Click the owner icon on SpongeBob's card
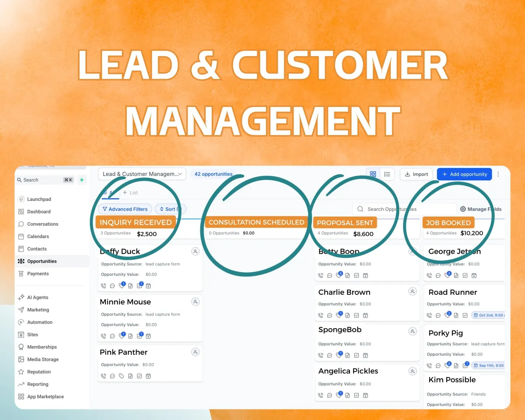The height and width of the screenshot is (420, 525). click(x=413, y=331)
